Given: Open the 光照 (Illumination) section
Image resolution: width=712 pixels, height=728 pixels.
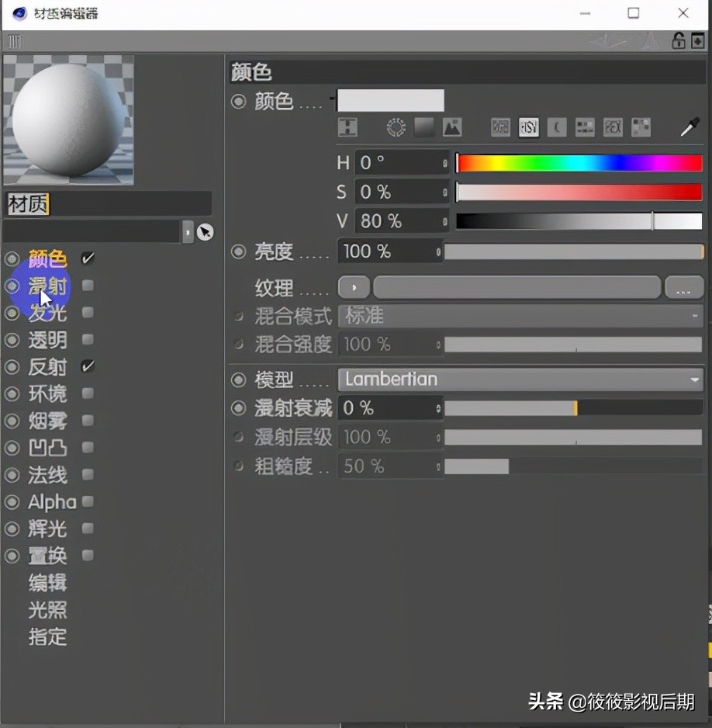Looking at the screenshot, I should [48, 610].
